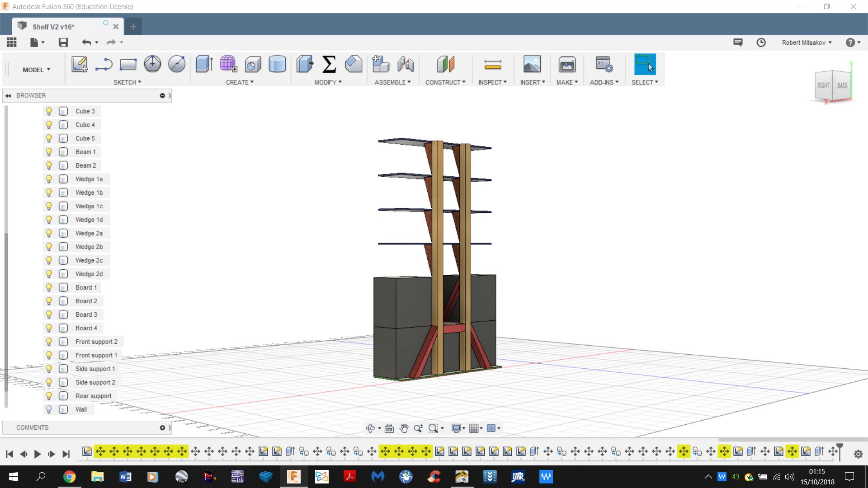Open the job status clock icon
Image resolution: width=868 pixels, height=488 pixels.
(761, 42)
